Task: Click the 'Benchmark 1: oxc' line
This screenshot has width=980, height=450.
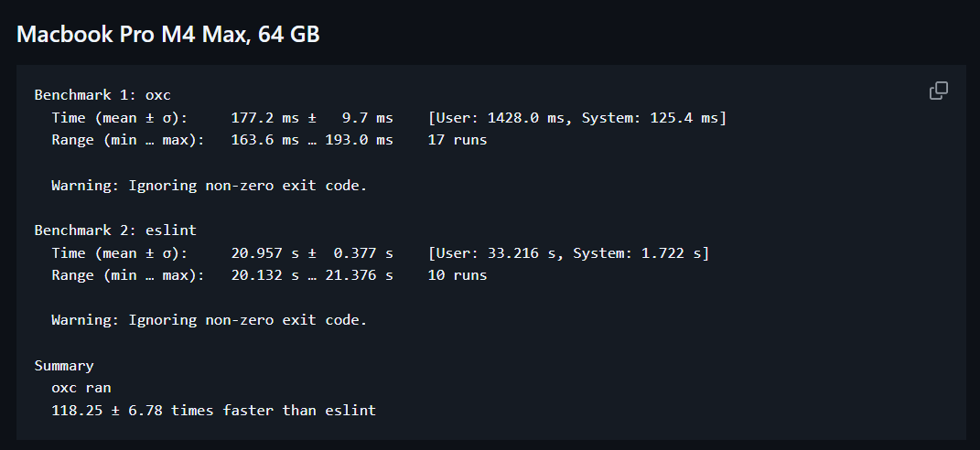Action: [102, 95]
